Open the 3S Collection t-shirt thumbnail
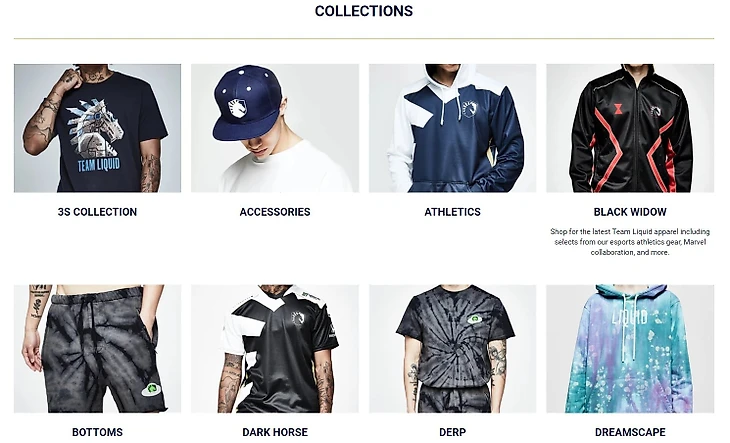730x443 pixels. pos(97,128)
